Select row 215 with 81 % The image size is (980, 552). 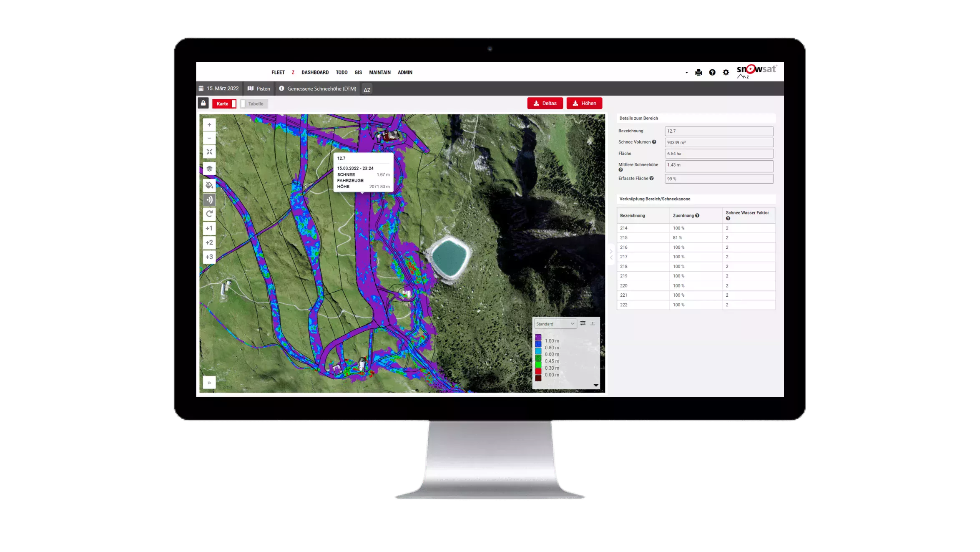696,237
